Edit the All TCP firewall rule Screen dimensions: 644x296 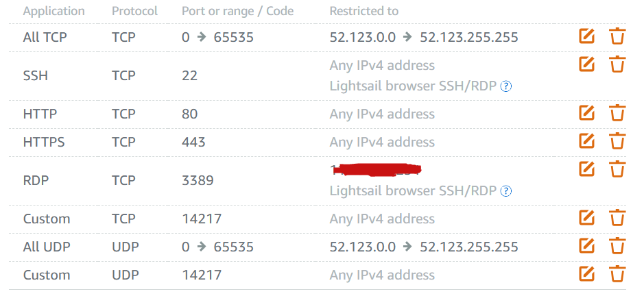click(586, 36)
